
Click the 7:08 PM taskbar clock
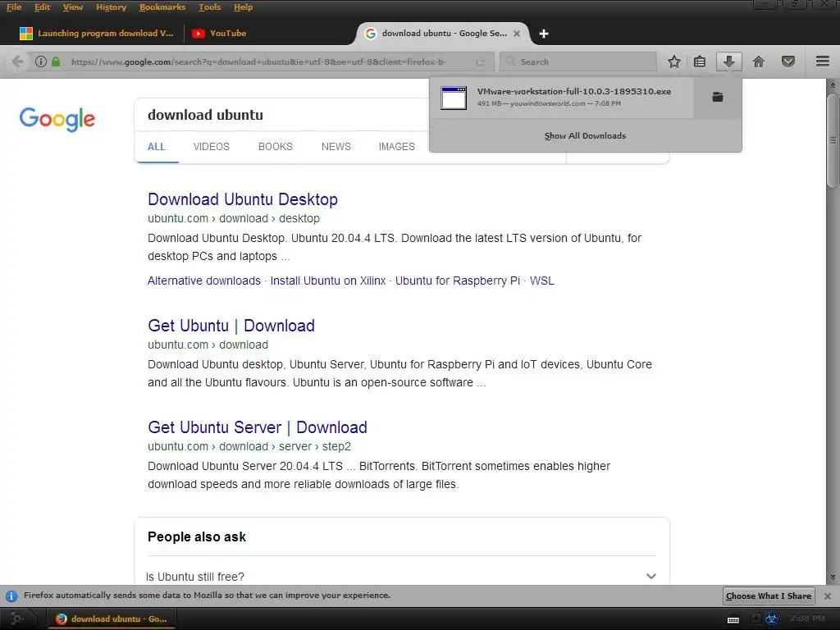pyautogui.click(x=808, y=619)
